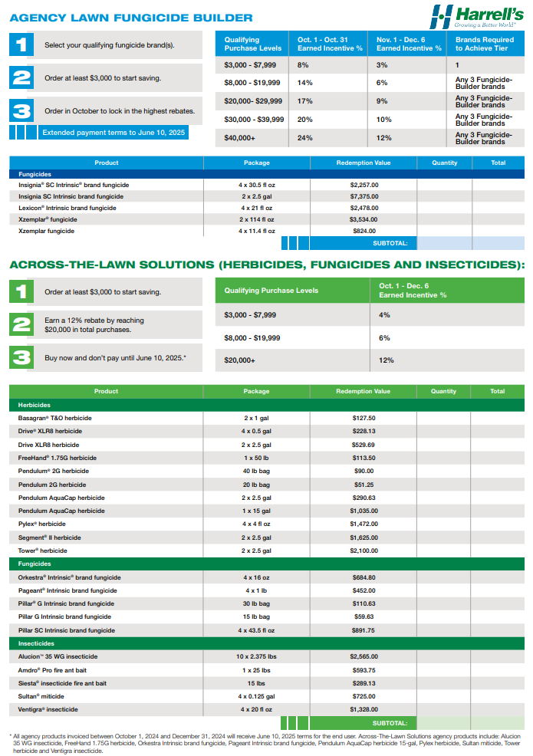Click the '$2,100.00' Tower herbicide value

pyautogui.click(x=364, y=551)
